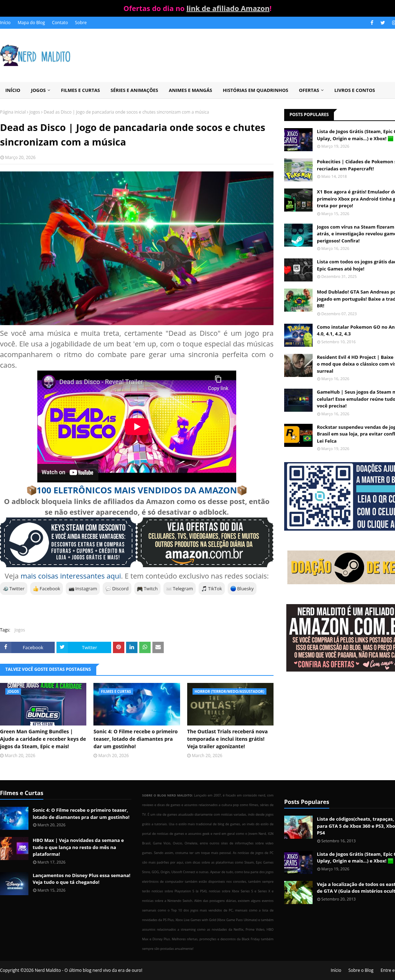Open Sonic 4 teaser post thumbnail
The width and height of the screenshot is (395, 980).
[137, 704]
